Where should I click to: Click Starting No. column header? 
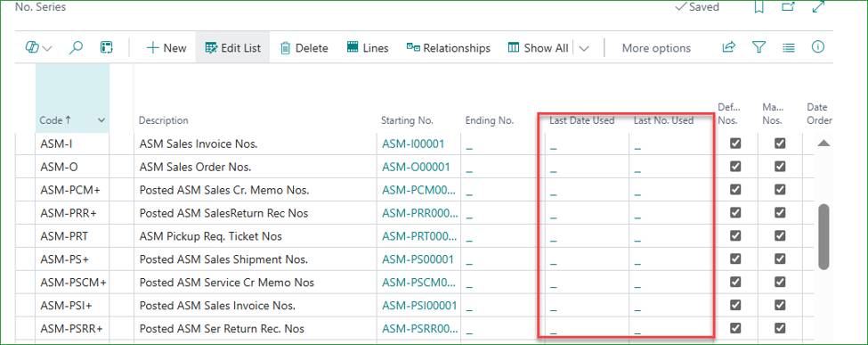pos(407,120)
